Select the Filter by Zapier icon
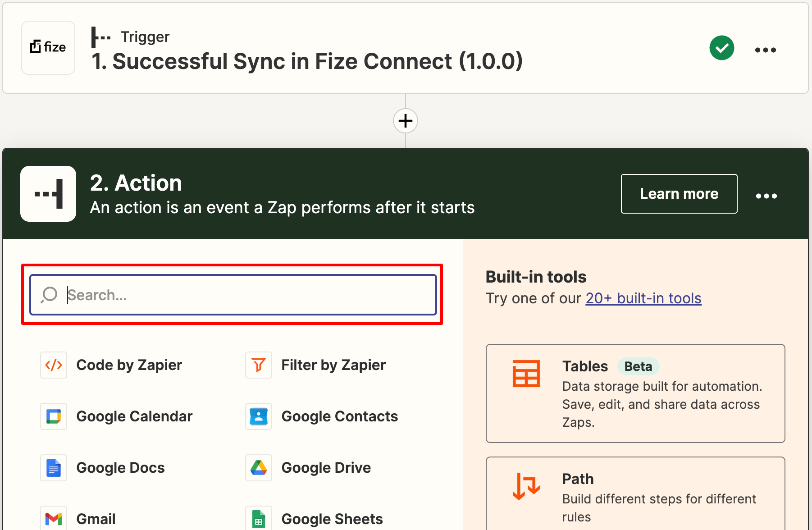 pos(259,365)
